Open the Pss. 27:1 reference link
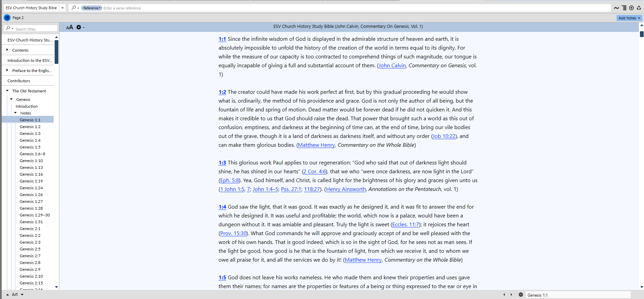Viewport: 644px width, 299px height. 291,189
